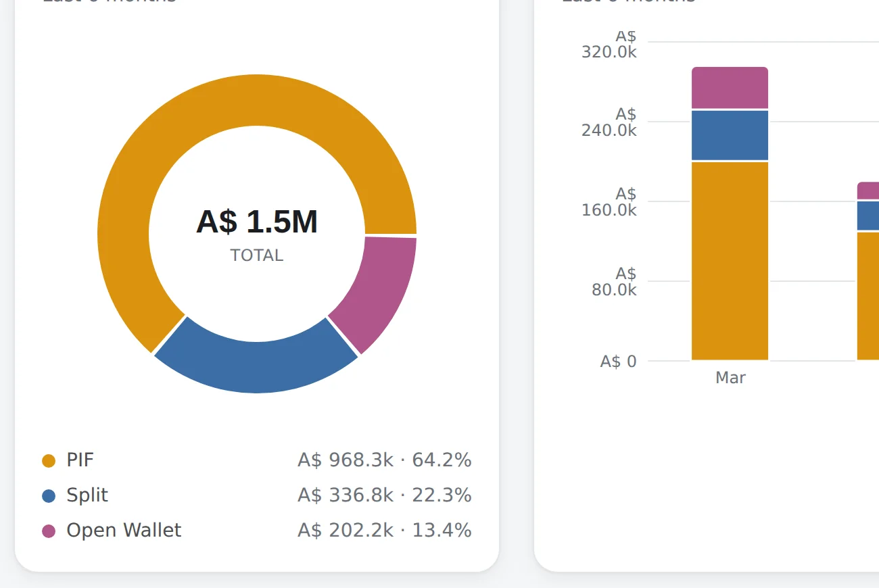Image resolution: width=879 pixels, height=588 pixels.
Task: Click the A$ 336.8k · 22.3% value
Action: pyautogui.click(x=385, y=495)
